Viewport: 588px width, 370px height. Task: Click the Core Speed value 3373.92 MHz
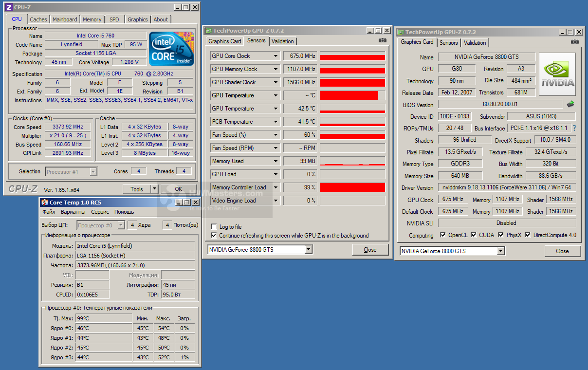67,127
